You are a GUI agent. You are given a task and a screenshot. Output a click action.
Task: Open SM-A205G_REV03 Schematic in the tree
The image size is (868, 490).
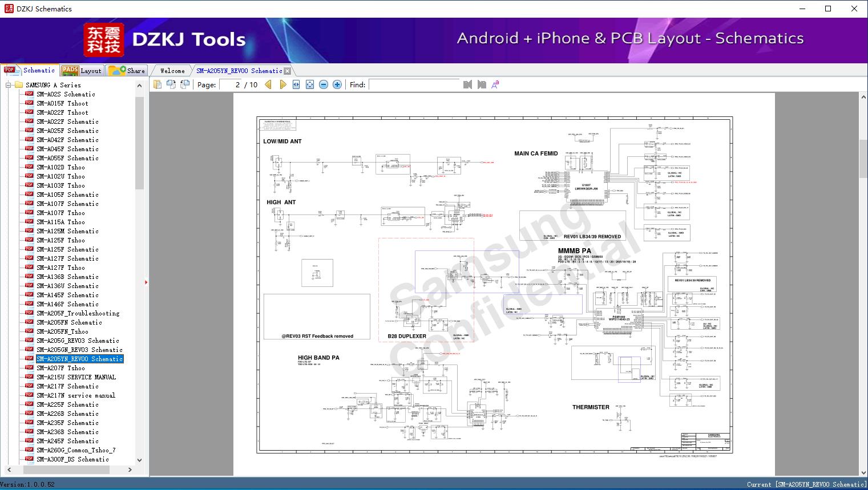pyautogui.click(x=78, y=341)
